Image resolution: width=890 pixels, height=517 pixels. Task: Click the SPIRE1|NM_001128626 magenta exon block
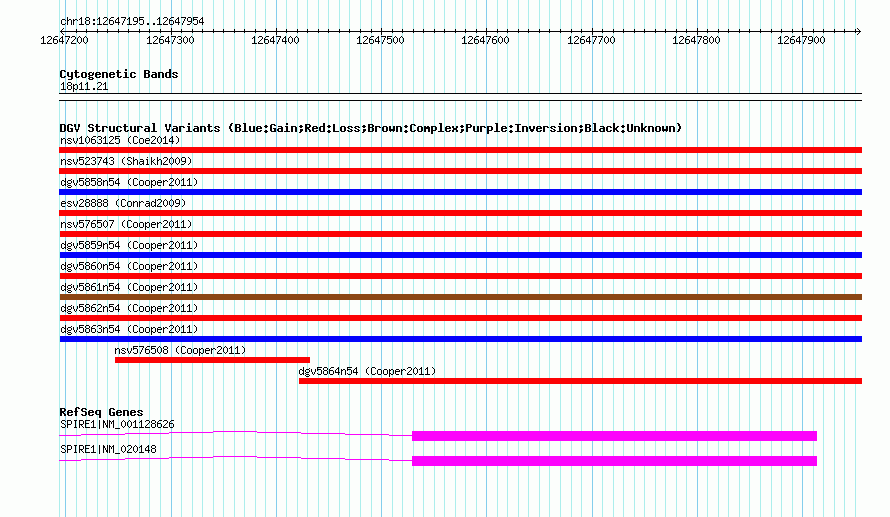(x=614, y=436)
